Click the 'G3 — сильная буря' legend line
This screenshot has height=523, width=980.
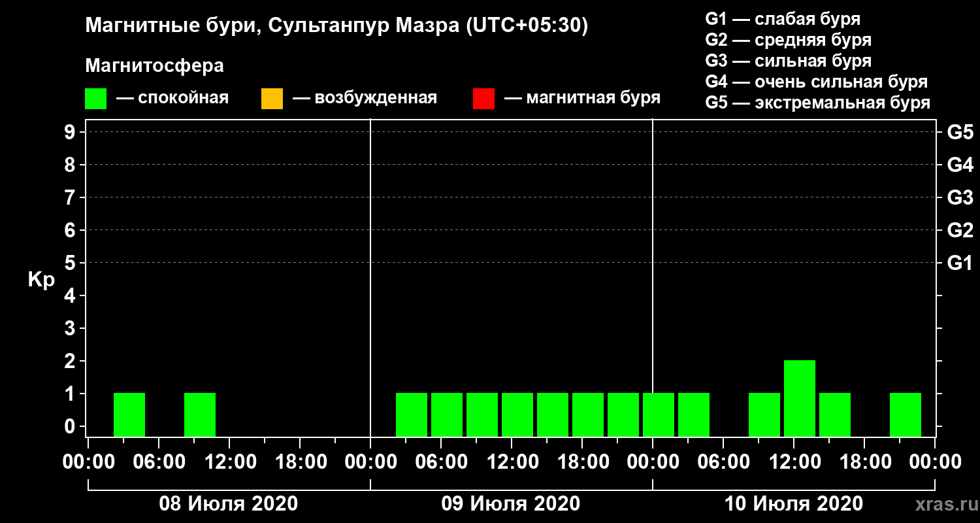coord(789,61)
